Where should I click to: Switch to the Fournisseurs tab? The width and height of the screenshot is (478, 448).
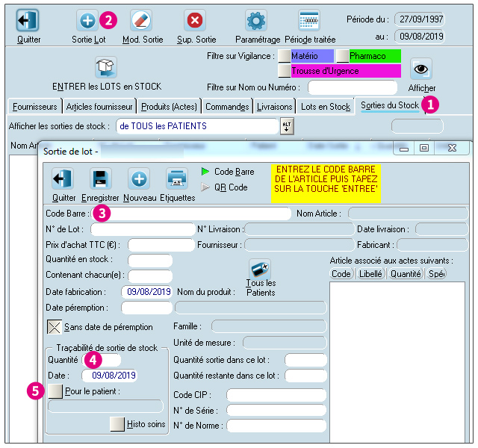coord(35,107)
